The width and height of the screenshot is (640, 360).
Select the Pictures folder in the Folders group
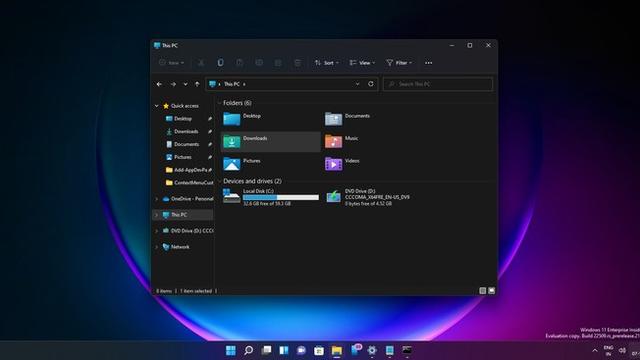click(x=242, y=164)
